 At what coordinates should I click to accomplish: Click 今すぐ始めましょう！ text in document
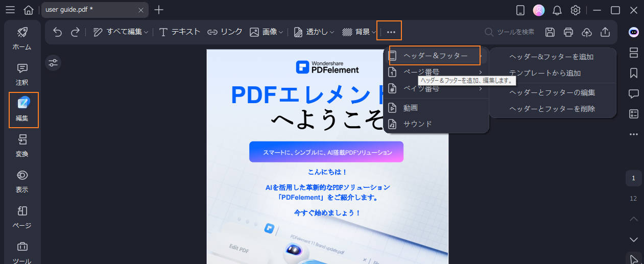(x=327, y=212)
